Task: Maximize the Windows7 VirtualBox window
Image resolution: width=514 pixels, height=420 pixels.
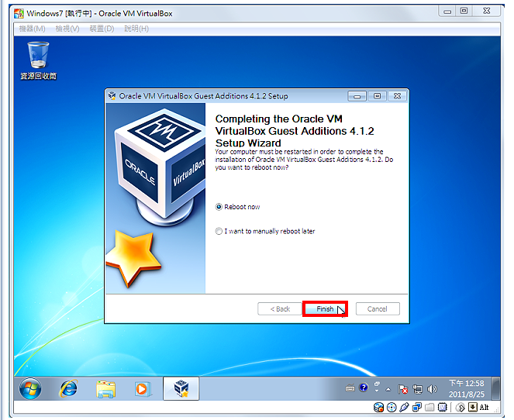Action: (x=464, y=11)
